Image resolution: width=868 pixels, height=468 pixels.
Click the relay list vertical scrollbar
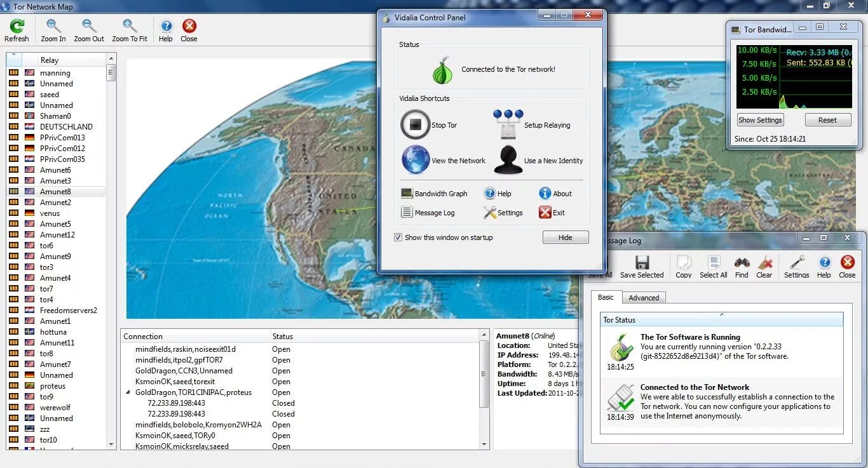click(x=111, y=251)
